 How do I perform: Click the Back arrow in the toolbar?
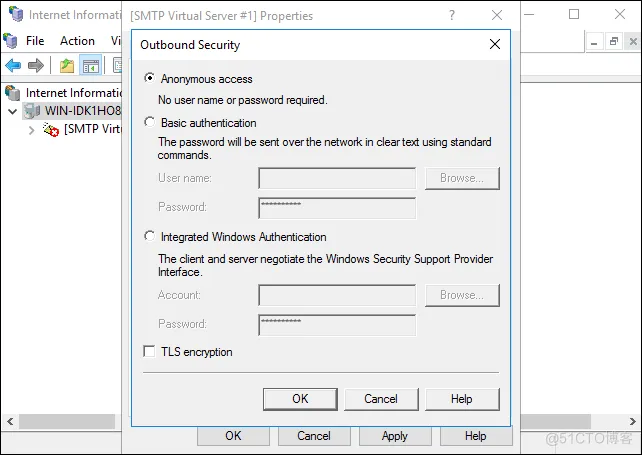[x=13, y=66]
